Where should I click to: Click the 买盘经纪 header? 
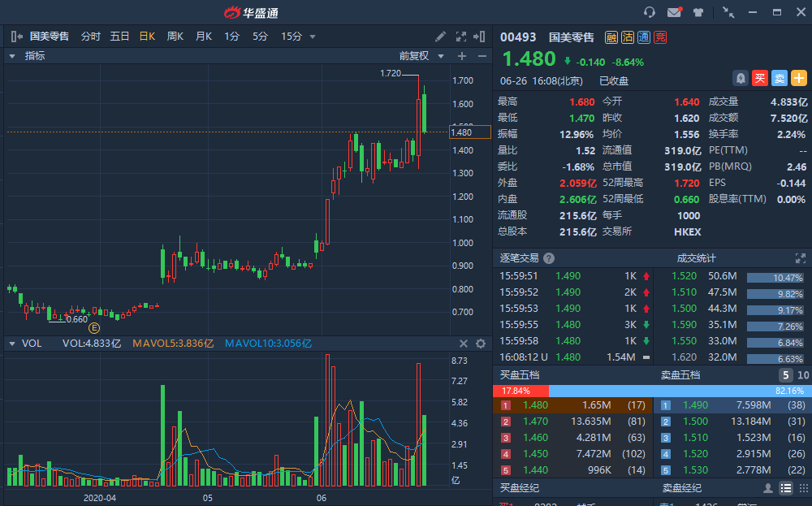coord(520,488)
